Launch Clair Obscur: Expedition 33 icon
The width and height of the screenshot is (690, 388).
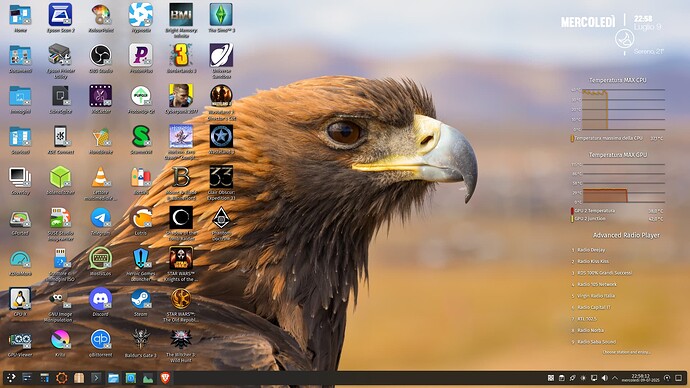coord(221,177)
